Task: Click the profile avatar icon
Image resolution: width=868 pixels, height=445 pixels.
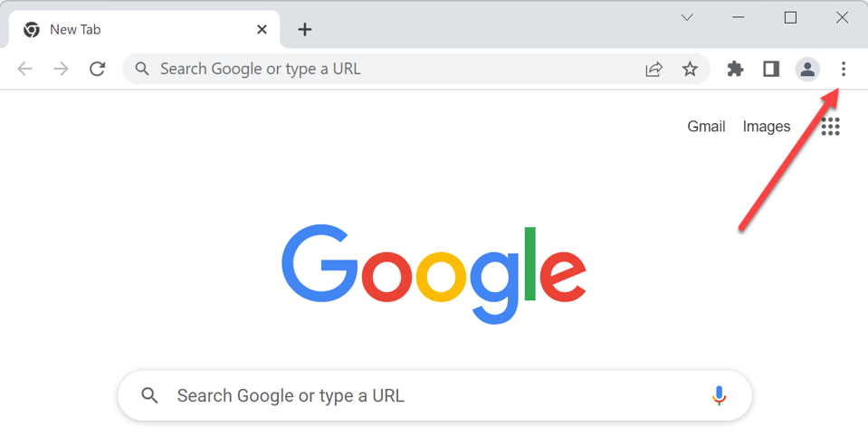Action: [x=807, y=69]
